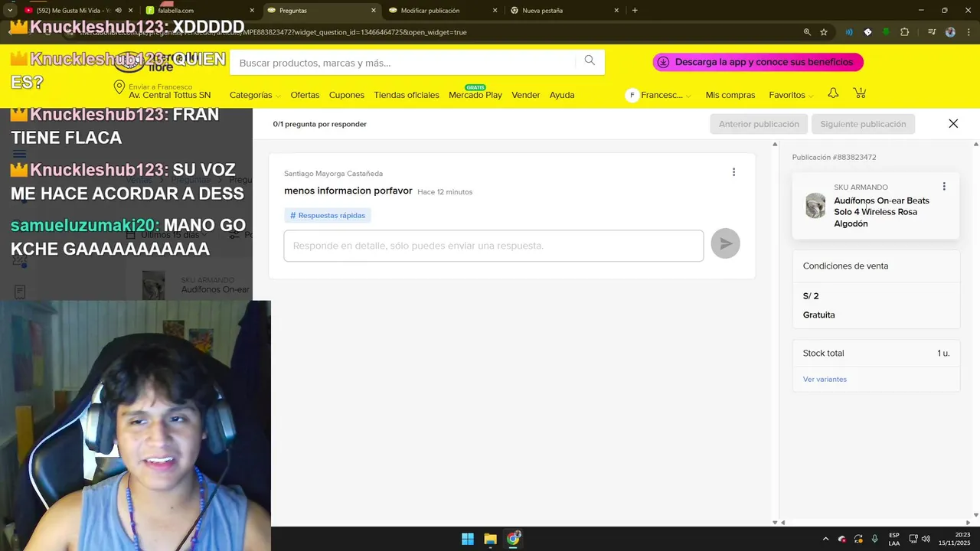
Task: Open the notifications bell icon
Action: (x=833, y=93)
